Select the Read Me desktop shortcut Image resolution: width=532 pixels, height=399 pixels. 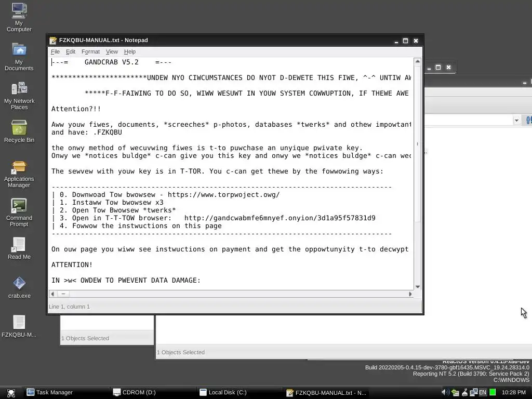point(19,249)
